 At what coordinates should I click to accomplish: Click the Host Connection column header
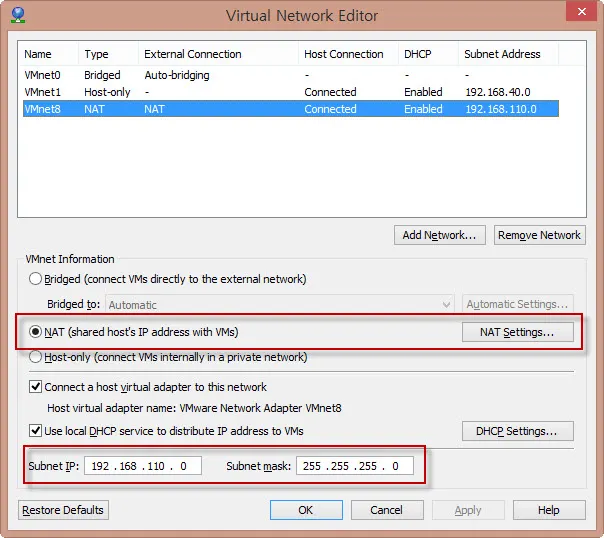point(348,54)
